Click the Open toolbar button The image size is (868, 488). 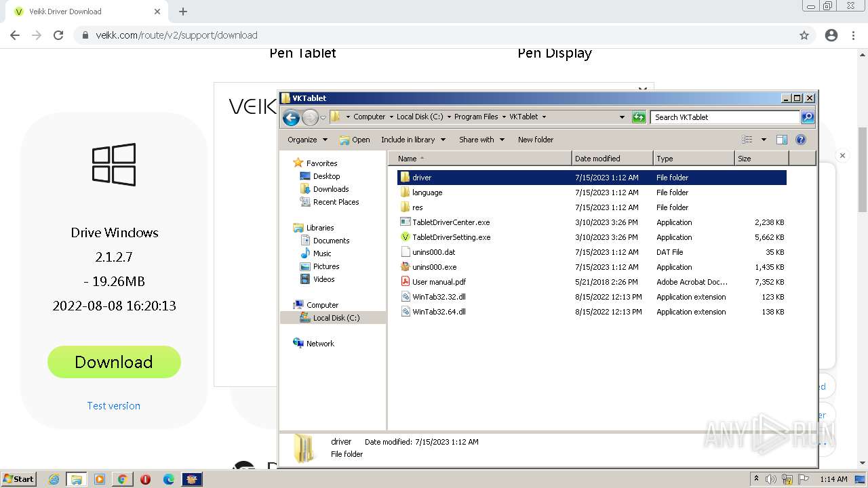(x=355, y=140)
